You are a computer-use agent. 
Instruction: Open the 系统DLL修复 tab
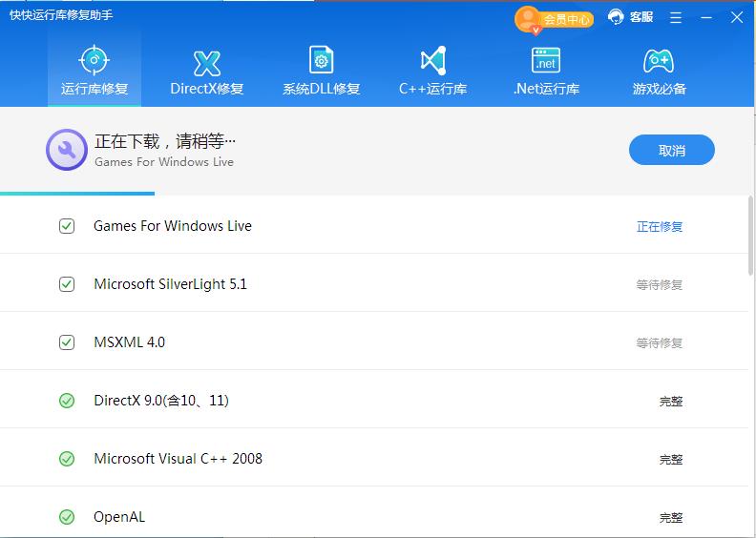[x=321, y=70]
